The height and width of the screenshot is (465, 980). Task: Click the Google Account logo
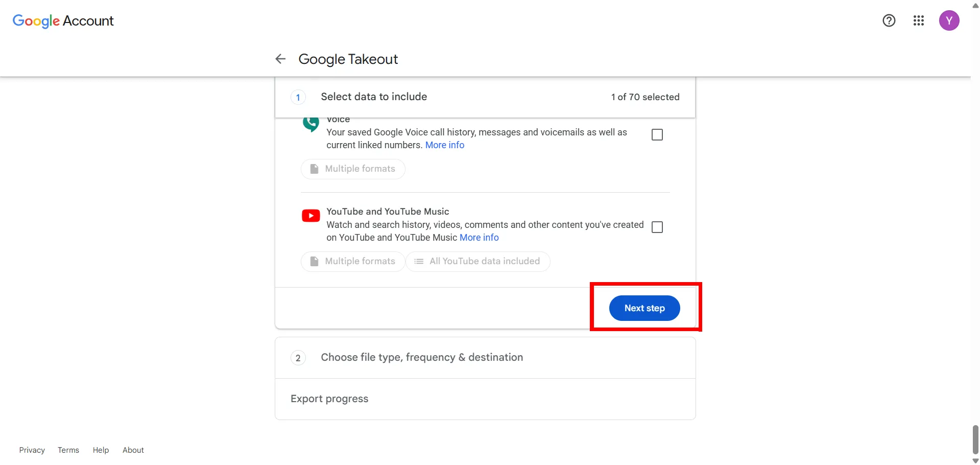coord(63,21)
